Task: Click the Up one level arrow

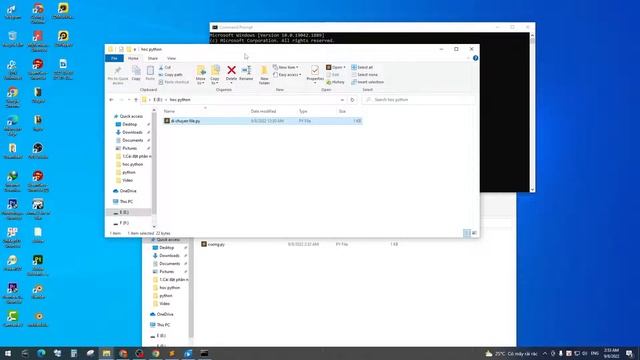Action: 136,100
